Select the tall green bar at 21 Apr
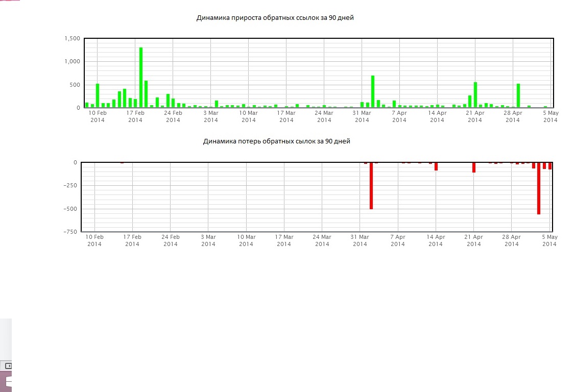 (x=475, y=95)
